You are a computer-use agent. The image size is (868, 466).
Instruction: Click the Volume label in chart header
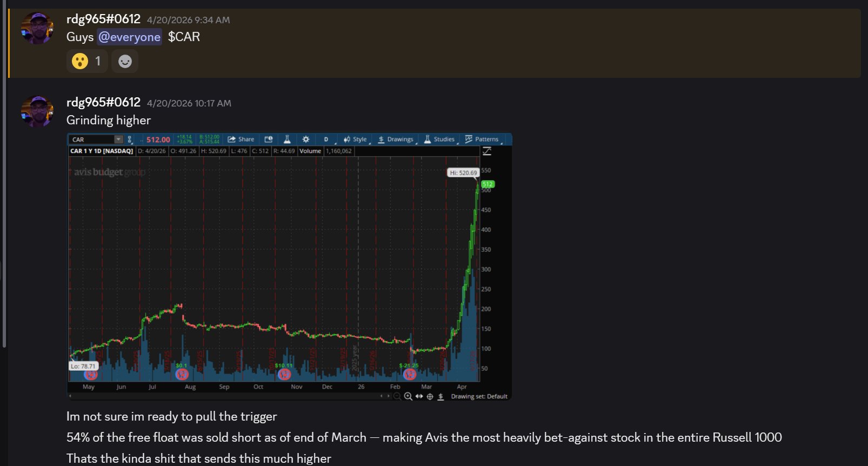click(x=310, y=151)
